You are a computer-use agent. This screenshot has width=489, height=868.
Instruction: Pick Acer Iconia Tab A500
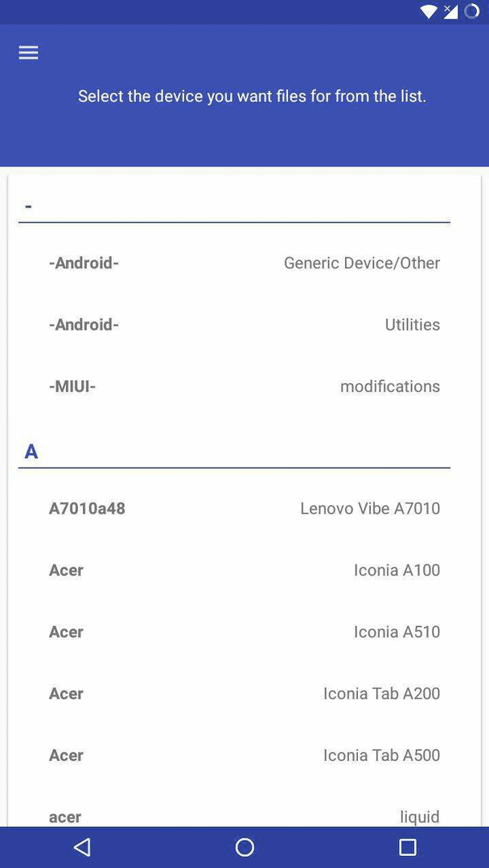(x=244, y=755)
